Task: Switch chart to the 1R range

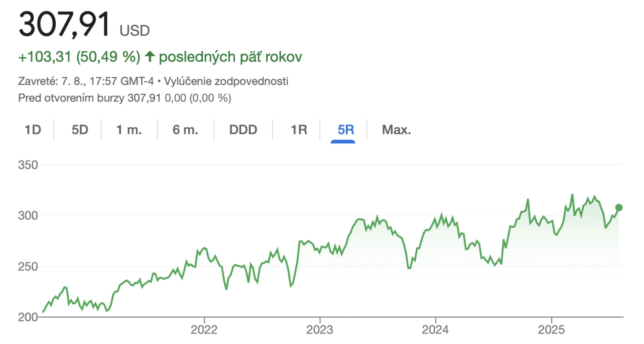Action: click(x=299, y=130)
